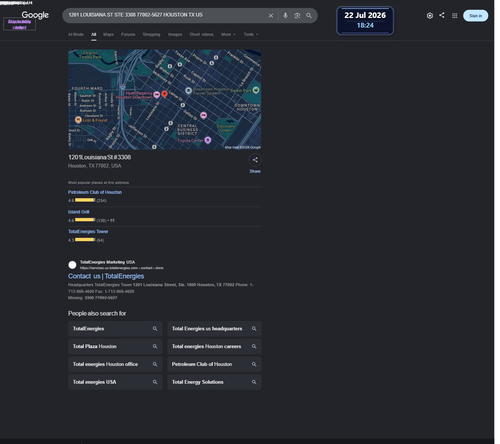
Task: Click the Share icon for 1201 Louisiana St
Action: point(255,160)
